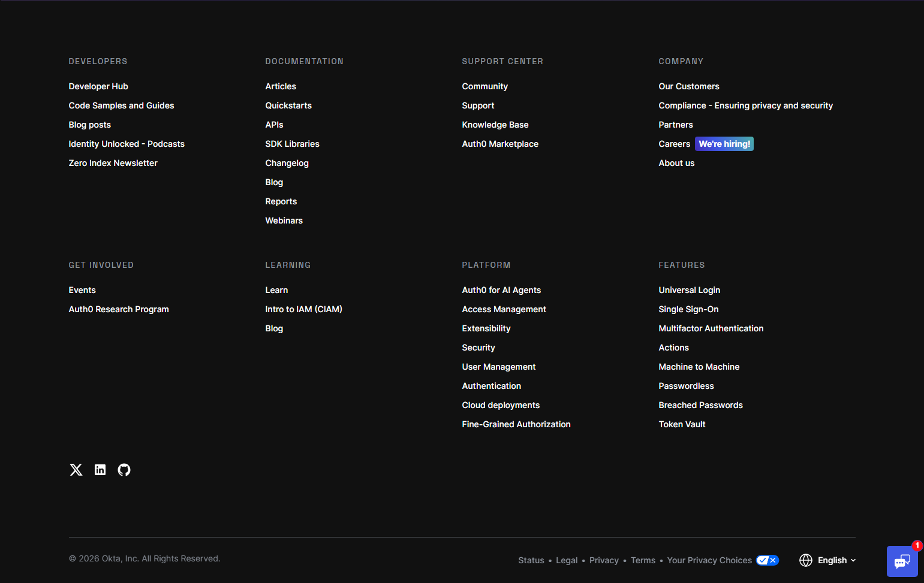Open the Privacy policy
The image size is (924, 583).
[604, 560]
